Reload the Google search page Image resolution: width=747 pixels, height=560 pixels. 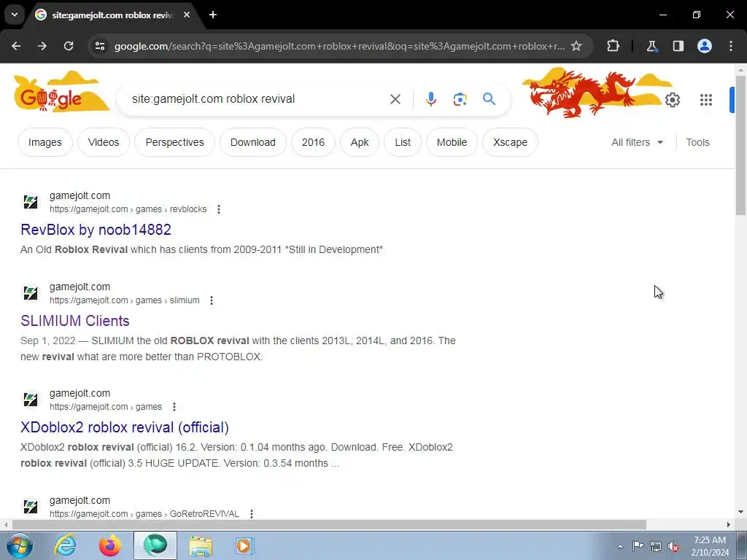pos(69,46)
